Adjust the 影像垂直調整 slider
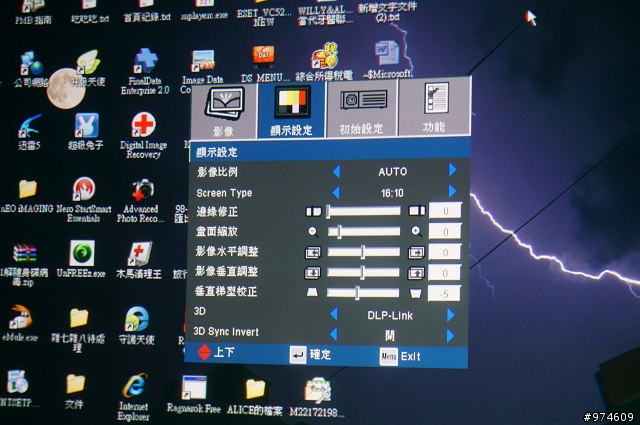This screenshot has width=640, height=425. point(363,272)
